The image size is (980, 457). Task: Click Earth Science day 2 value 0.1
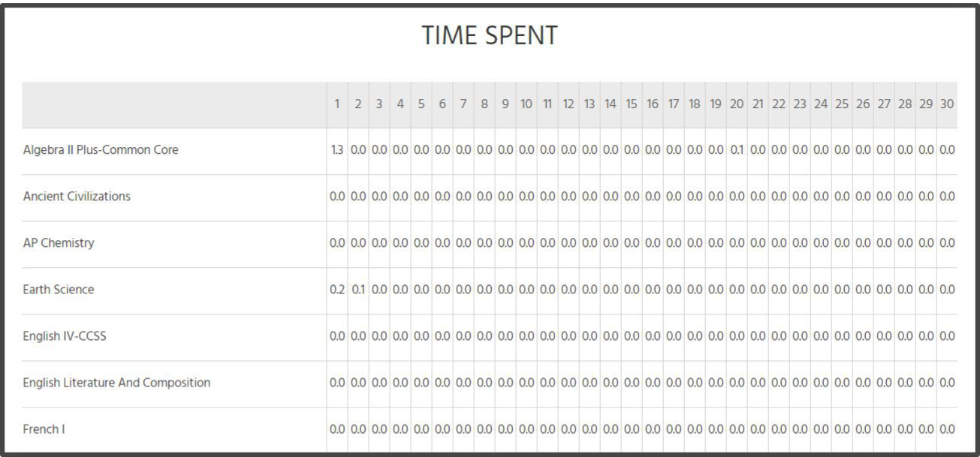358,290
